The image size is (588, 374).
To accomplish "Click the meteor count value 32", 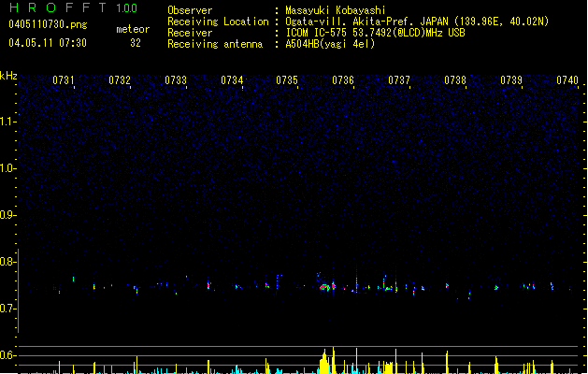I will coord(136,43).
